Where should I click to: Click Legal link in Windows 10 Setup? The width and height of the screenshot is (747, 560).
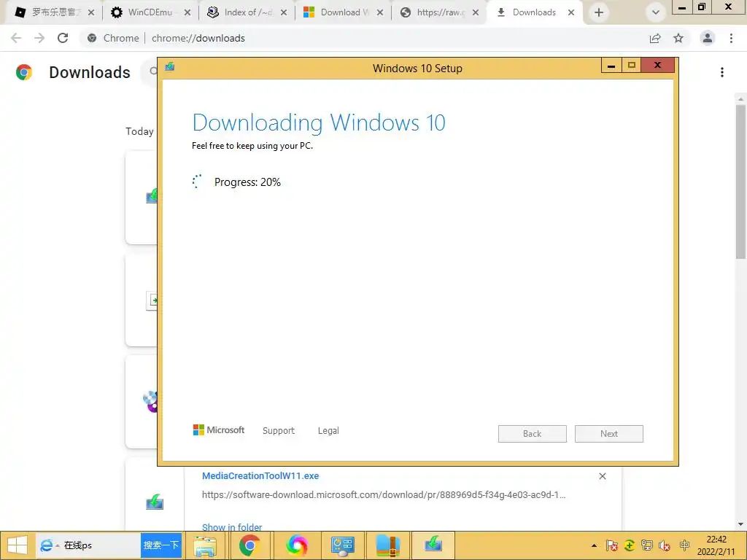(x=328, y=430)
